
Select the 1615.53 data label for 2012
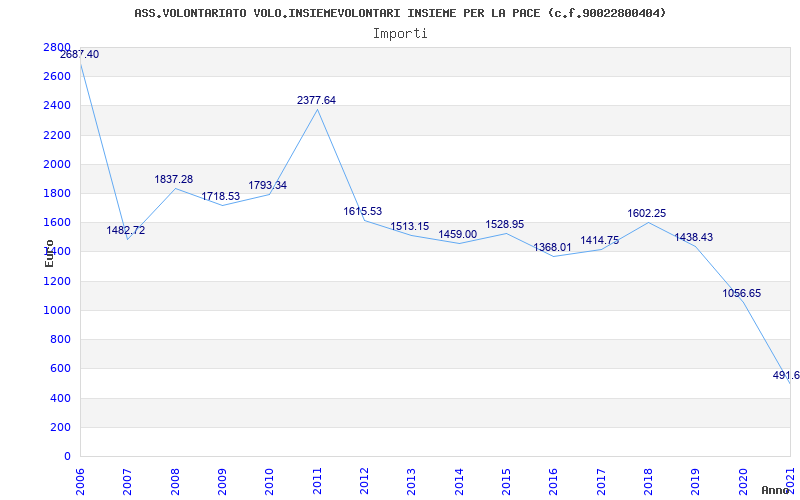point(363,211)
